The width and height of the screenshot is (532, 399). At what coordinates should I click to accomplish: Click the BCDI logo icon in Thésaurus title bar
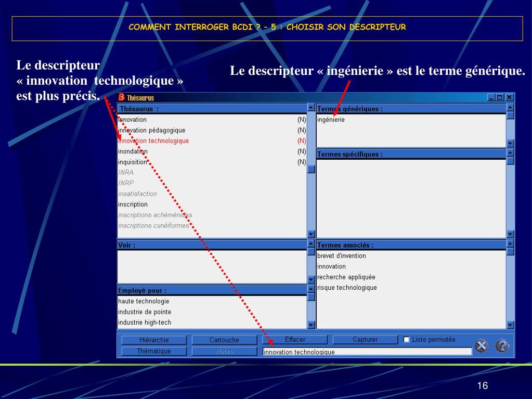tap(122, 97)
